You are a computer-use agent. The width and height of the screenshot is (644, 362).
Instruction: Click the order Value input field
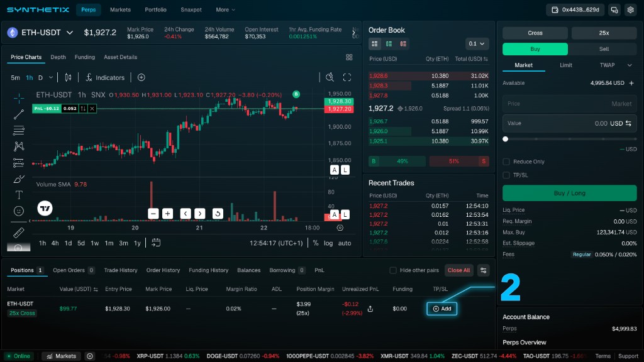click(569, 123)
